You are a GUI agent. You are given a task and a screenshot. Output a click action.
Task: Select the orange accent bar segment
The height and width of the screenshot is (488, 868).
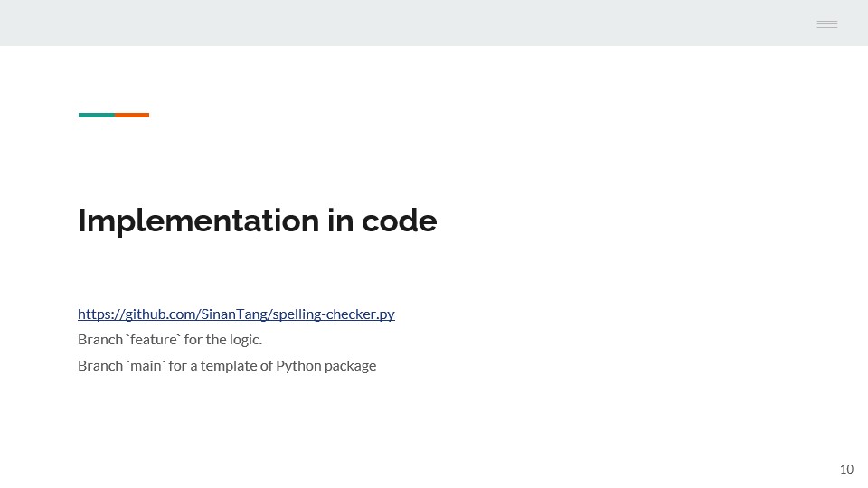(x=132, y=115)
